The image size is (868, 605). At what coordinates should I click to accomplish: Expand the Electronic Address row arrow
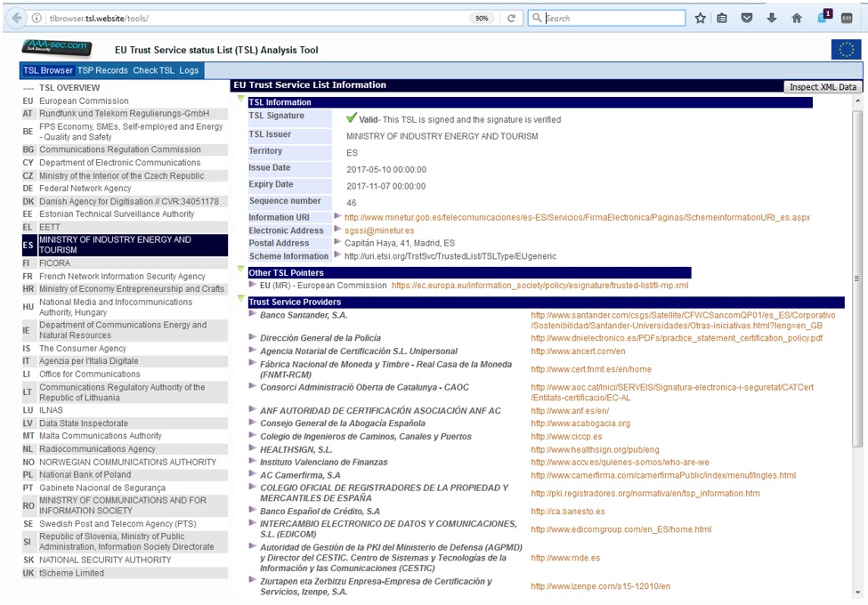(x=337, y=229)
